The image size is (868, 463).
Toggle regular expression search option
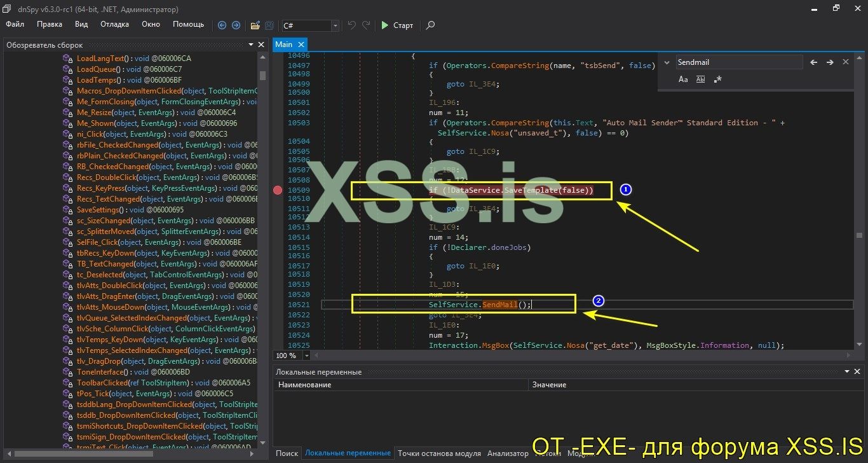718,79
